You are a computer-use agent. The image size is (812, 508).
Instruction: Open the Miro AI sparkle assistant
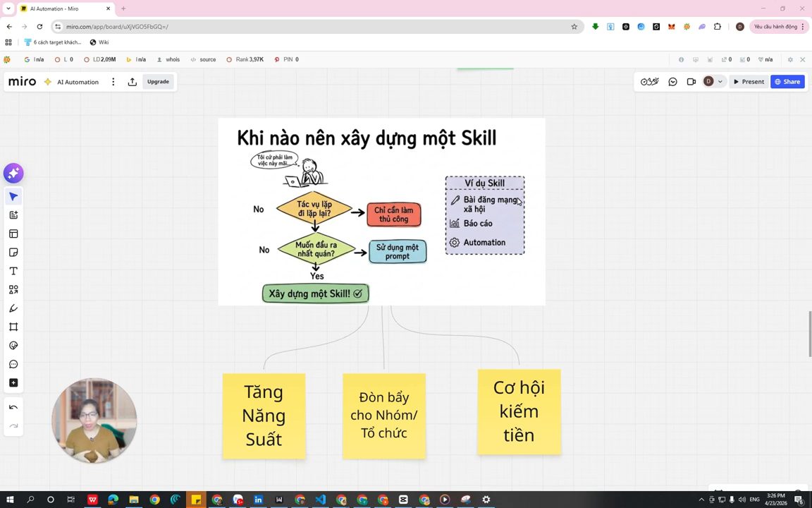click(x=13, y=173)
